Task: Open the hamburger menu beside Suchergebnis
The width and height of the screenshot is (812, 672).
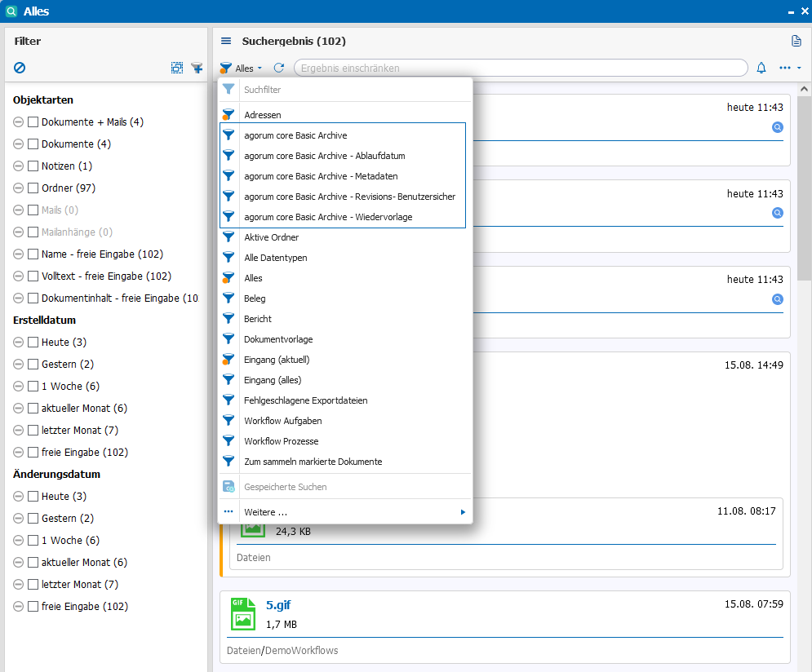Action: pyautogui.click(x=226, y=41)
